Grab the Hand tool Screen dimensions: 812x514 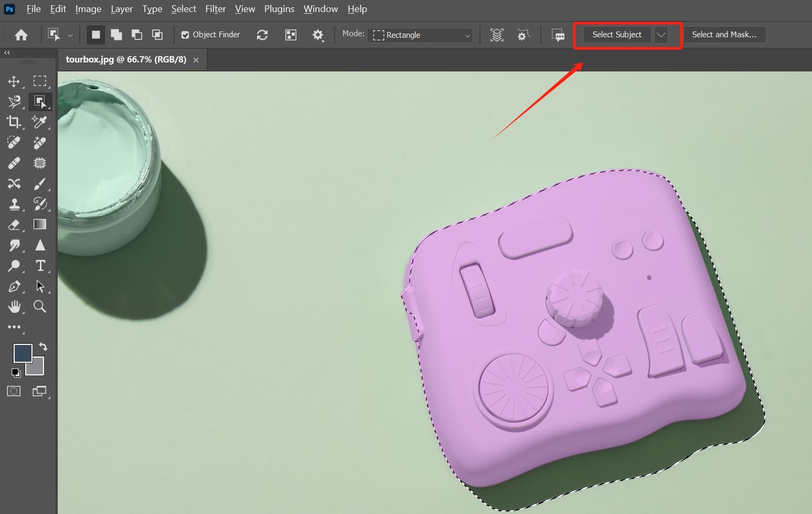(14, 307)
